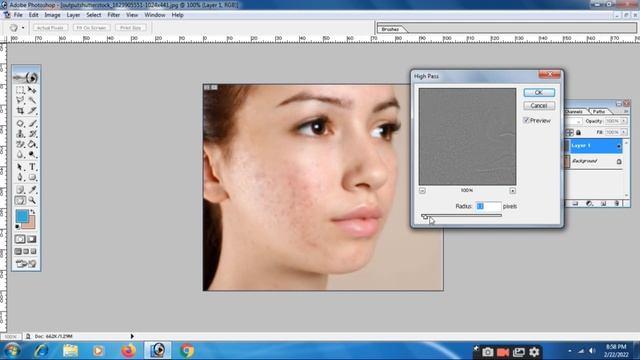Switch to Standard Mode editing
Viewport: 640px width, 360px height.
pos(20,239)
